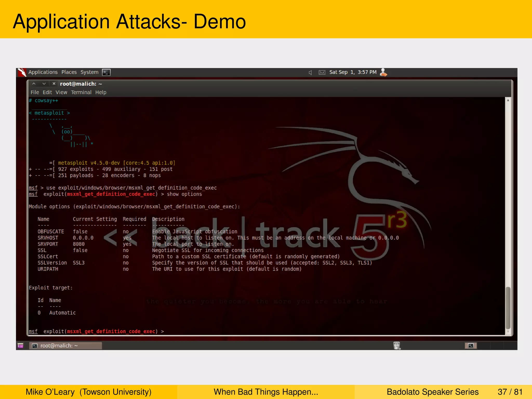Open the Applications menu
Viewport: 532px width, 399px height.
43,72
